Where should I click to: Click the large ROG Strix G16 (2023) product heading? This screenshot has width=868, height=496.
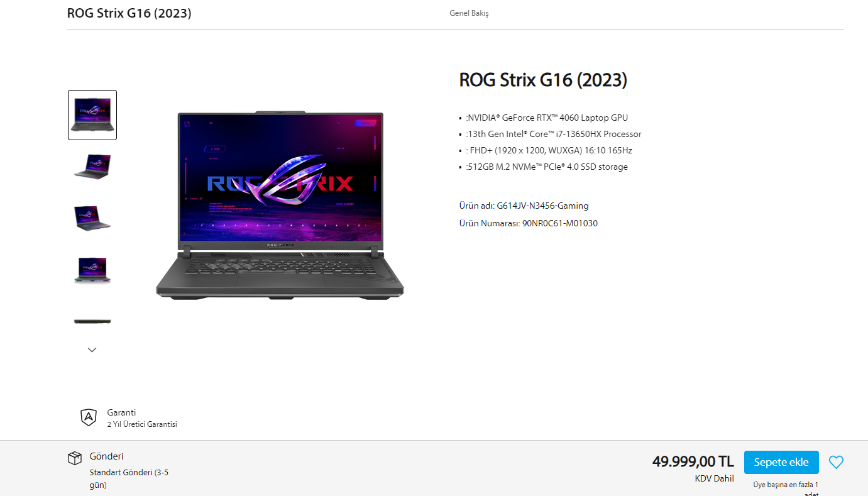543,80
